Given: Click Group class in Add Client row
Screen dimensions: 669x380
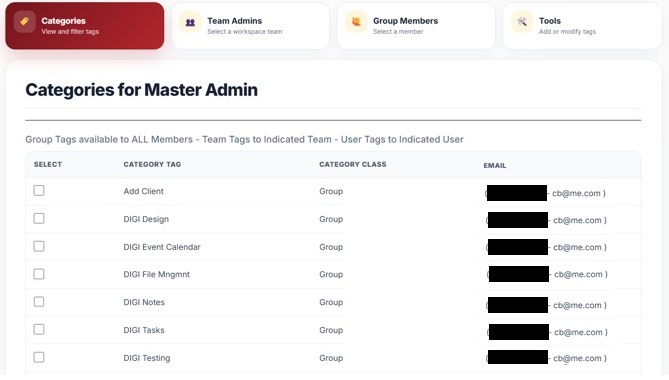Looking at the screenshot, I should pos(331,191).
